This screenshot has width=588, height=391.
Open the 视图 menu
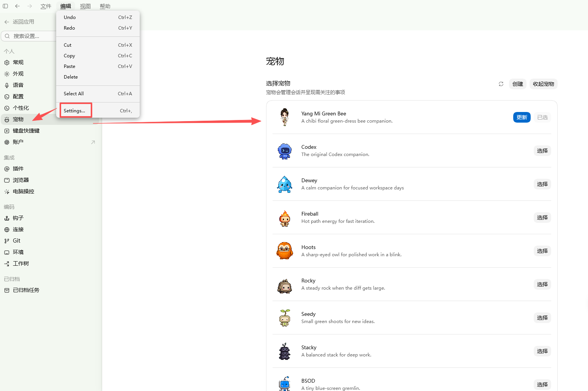tap(85, 6)
